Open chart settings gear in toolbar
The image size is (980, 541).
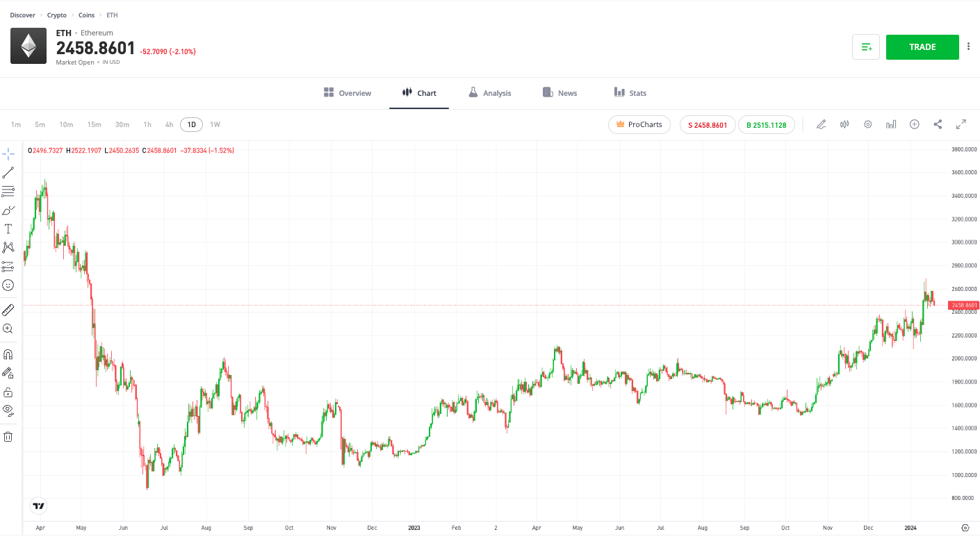coord(868,124)
